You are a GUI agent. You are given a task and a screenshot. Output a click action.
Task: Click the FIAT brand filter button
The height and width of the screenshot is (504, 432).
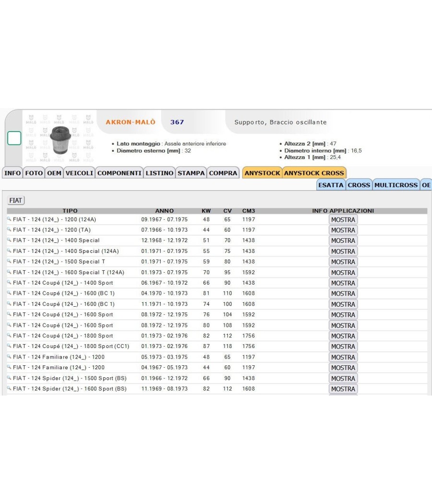point(15,200)
